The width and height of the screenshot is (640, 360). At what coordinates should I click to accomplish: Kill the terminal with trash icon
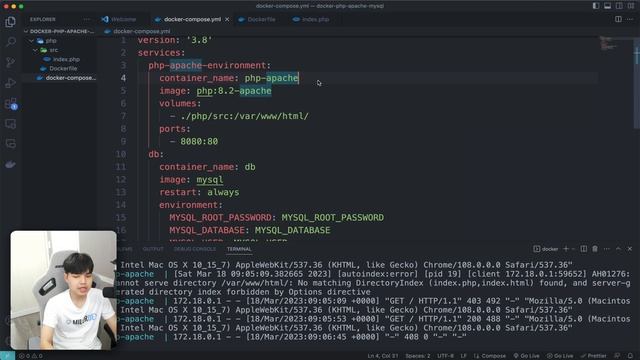[x=595, y=249]
